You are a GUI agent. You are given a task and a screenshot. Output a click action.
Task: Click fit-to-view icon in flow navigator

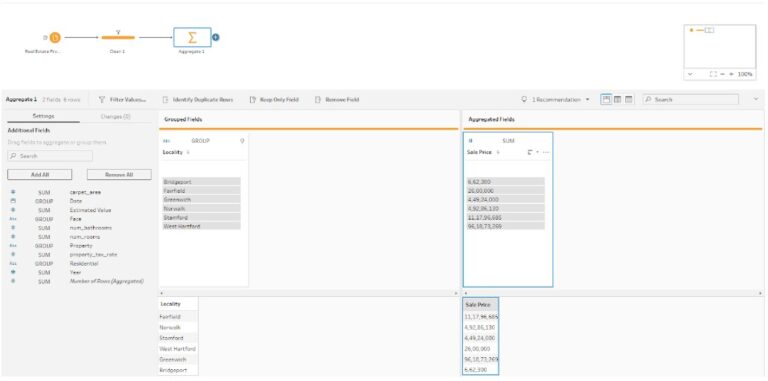(713, 74)
